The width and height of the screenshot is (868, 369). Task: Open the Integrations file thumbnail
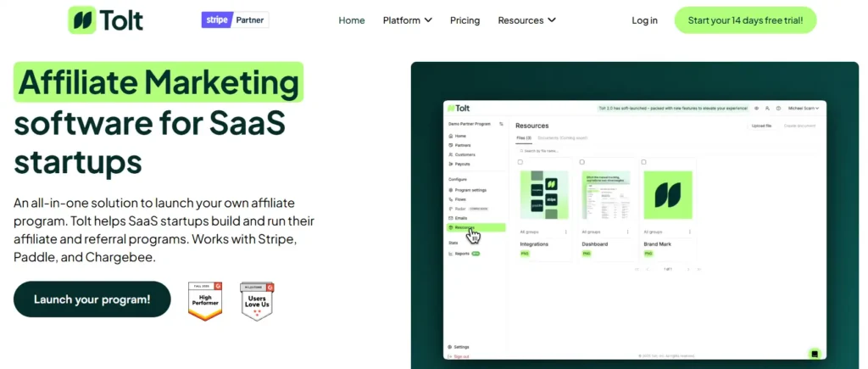pos(544,195)
